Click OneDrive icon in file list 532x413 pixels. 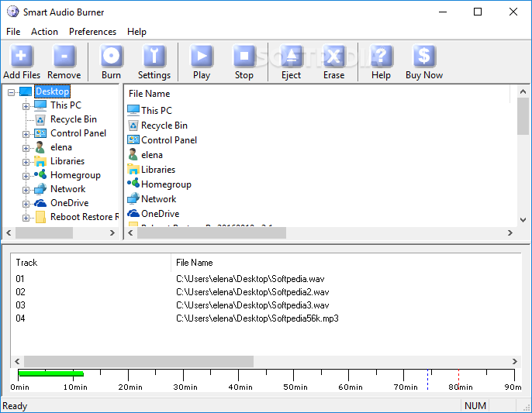(133, 214)
